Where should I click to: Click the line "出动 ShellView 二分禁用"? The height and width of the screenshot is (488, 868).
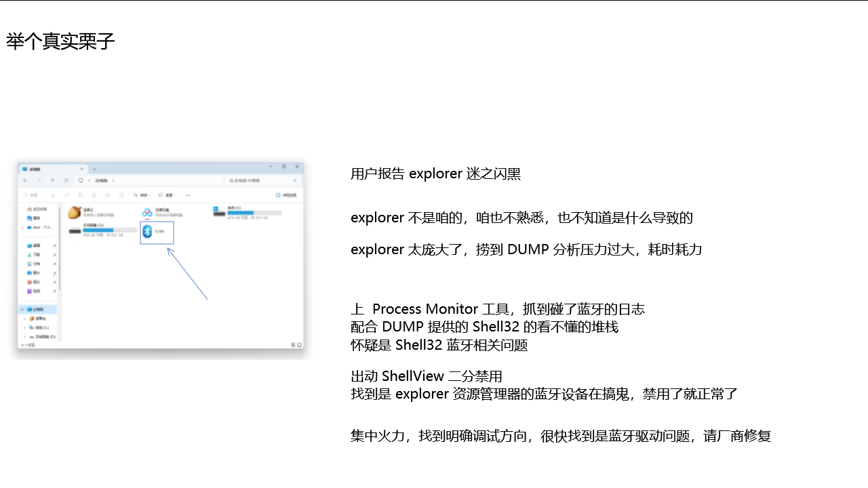427,375
